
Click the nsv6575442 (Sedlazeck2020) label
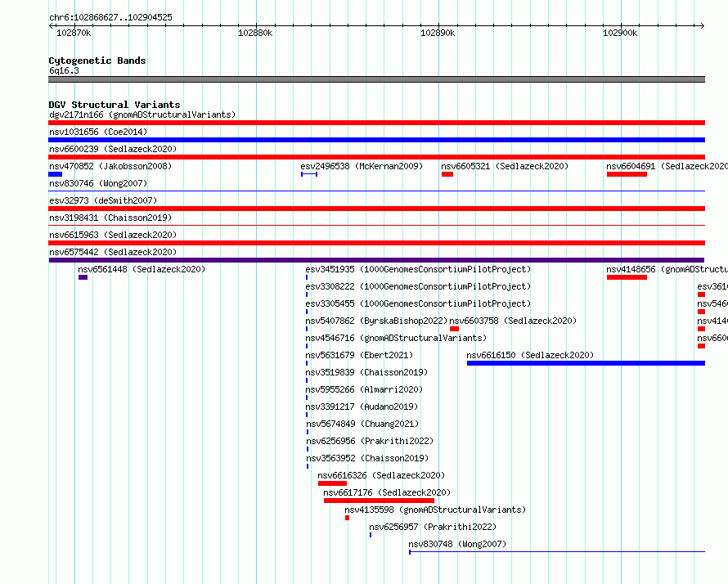pyautogui.click(x=113, y=252)
